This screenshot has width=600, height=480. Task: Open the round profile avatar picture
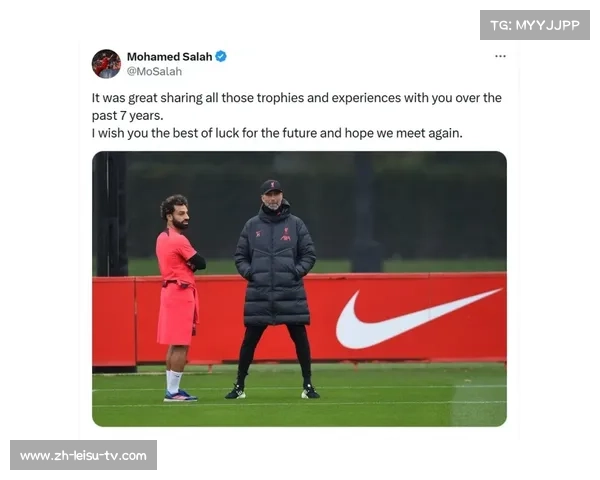click(106, 64)
